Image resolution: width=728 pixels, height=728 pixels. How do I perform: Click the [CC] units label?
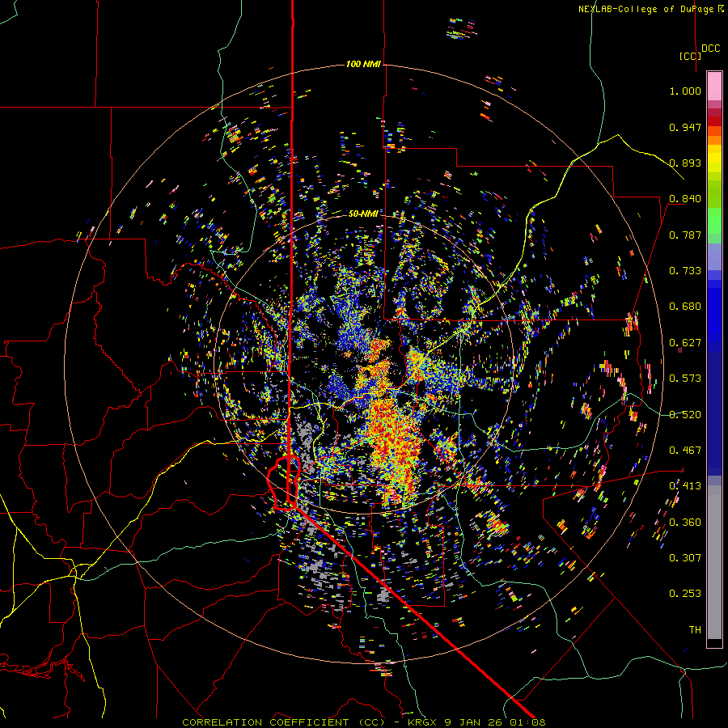pos(691,56)
